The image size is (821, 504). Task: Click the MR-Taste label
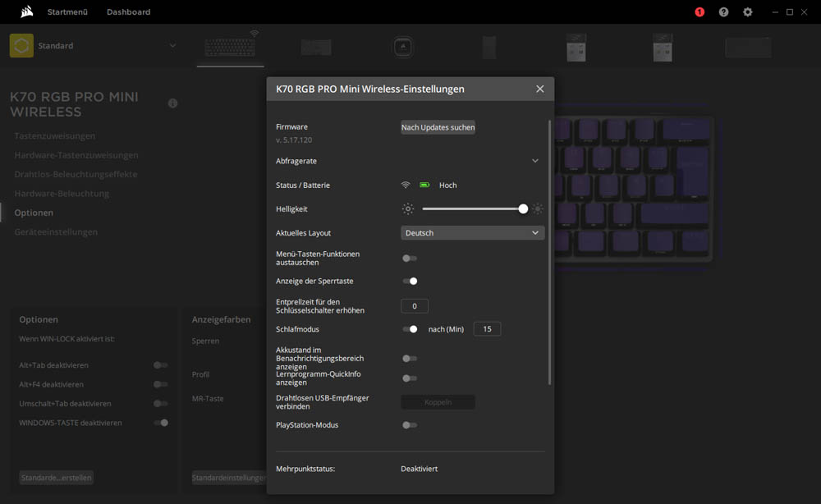[208, 399]
